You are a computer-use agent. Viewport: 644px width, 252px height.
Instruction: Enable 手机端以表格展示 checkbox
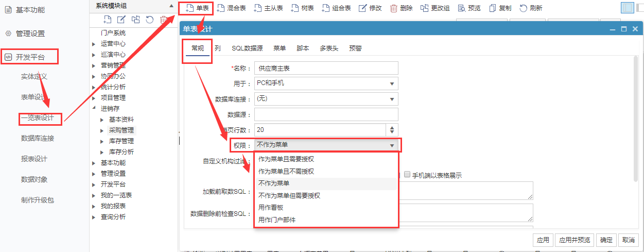(408, 175)
